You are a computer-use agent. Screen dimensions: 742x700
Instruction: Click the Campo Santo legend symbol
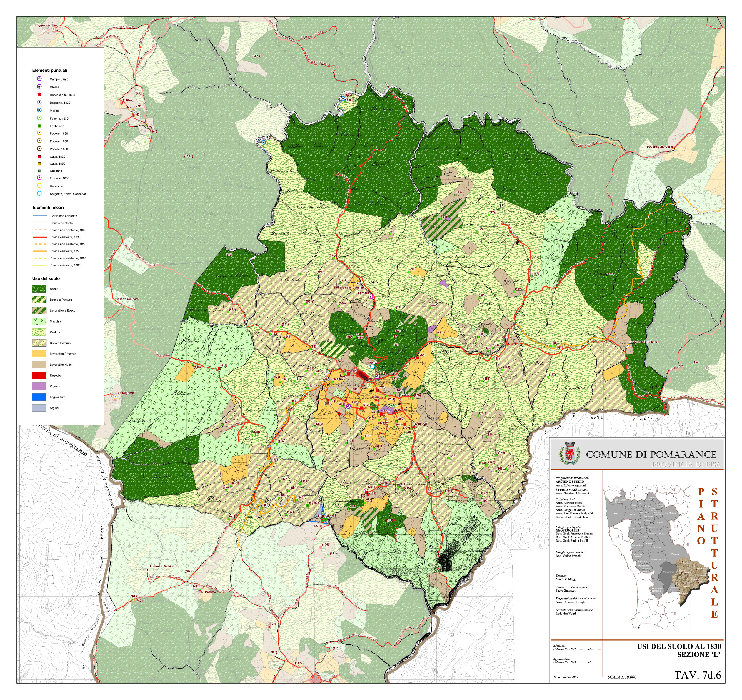coord(39,79)
